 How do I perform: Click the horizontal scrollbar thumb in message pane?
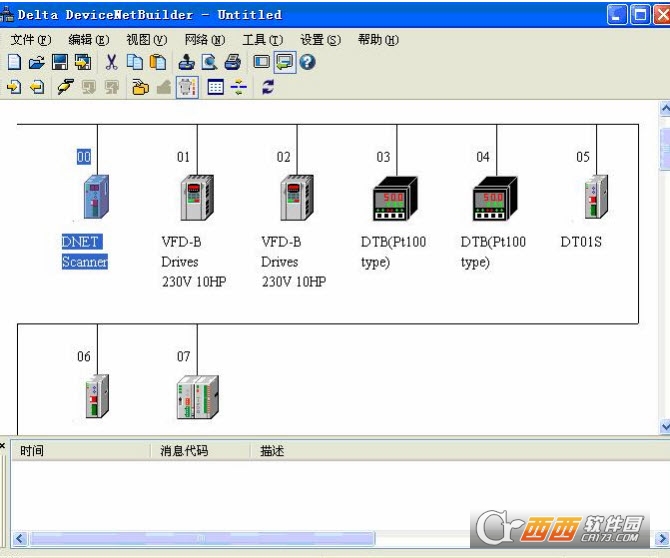coord(201,538)
